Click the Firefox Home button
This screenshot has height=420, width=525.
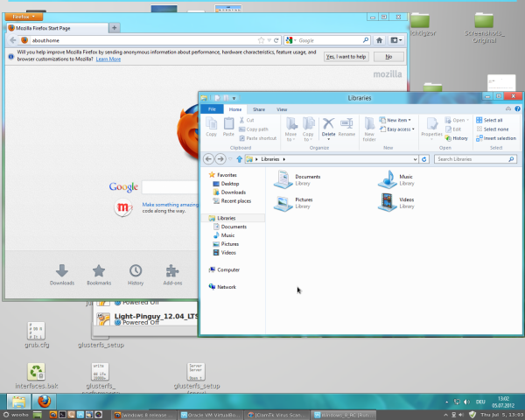[379, 40]
